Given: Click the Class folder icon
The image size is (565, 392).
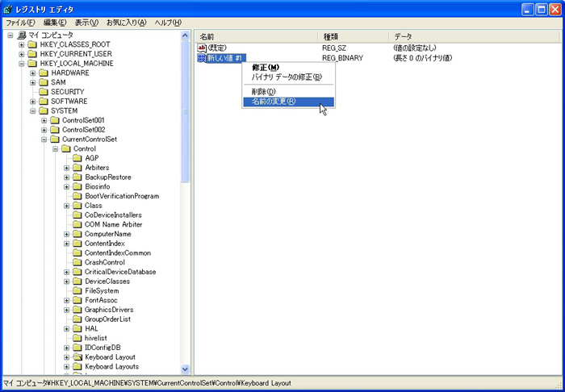Looking at the screenshot, I should (77, 206).
